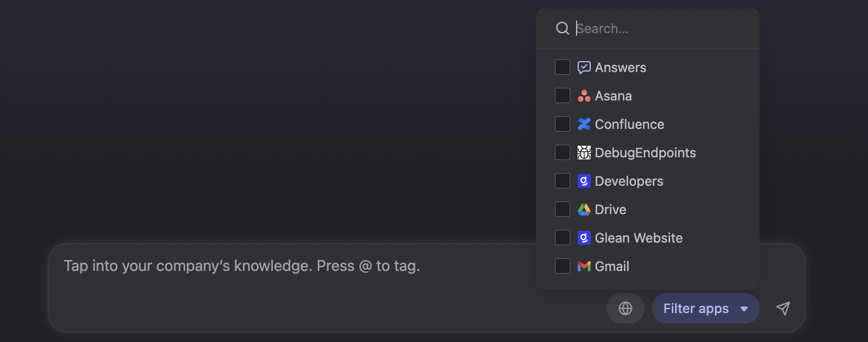The image size is (868, 342).
Task: Click the Answers app icon
Action: pos(584,67)
